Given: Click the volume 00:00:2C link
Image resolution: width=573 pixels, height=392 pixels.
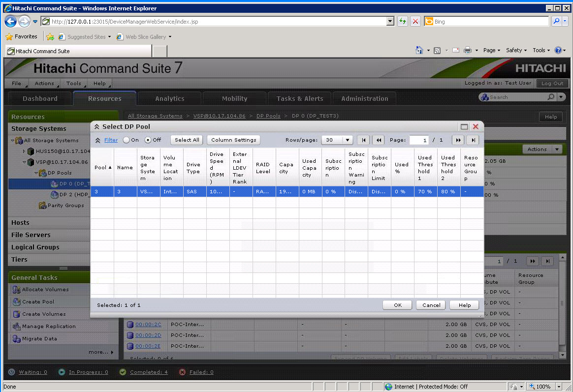Looking at the screenshot, I should (148, 324).
